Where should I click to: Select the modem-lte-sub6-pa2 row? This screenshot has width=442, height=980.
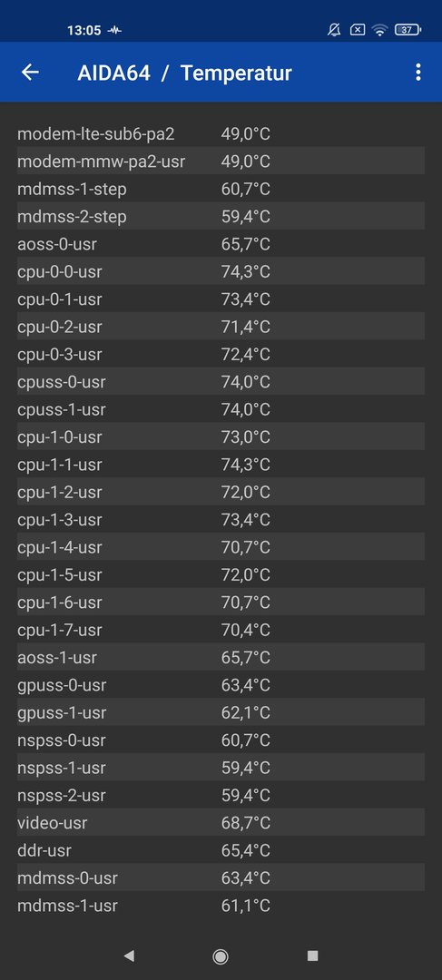pyautogui.click(x=221, y=133)
